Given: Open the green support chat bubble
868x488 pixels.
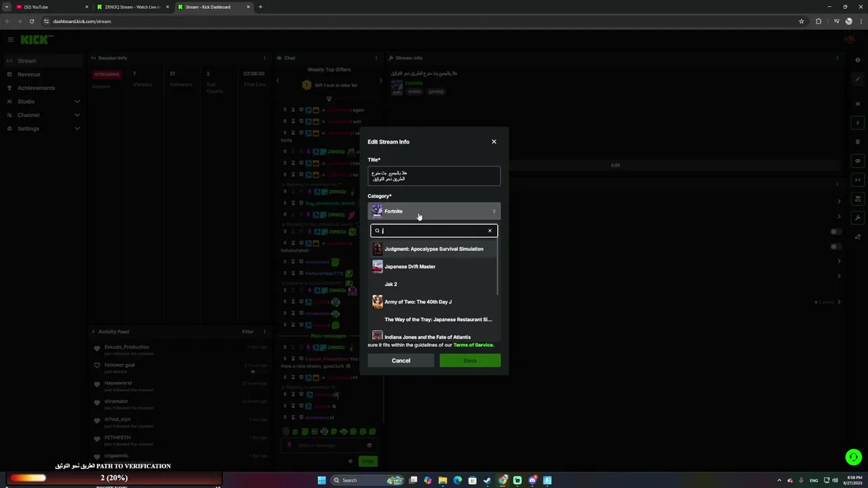Looking at the screenshot, I should click(854, 457).
